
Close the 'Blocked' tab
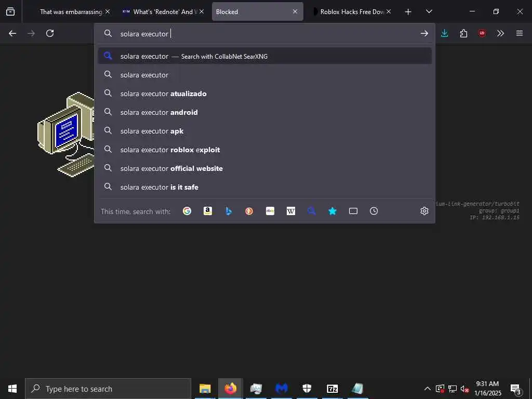(x=295, y=11)
